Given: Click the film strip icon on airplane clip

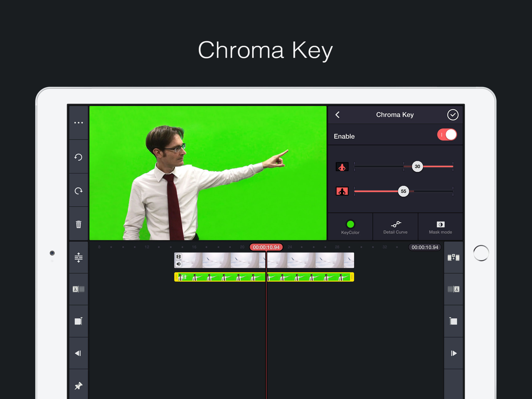Looking at the screenshot, I should [179, 257].
